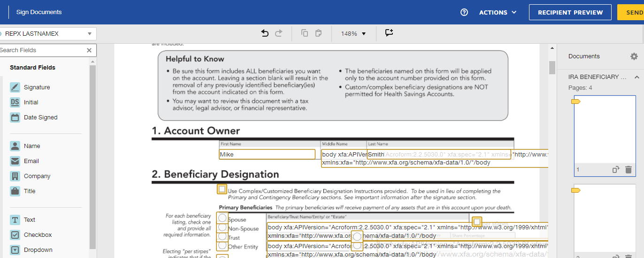Screen dimensions: 644x258
Task: Click the Signature label in Standard Fields
Action: coord(37,87)
